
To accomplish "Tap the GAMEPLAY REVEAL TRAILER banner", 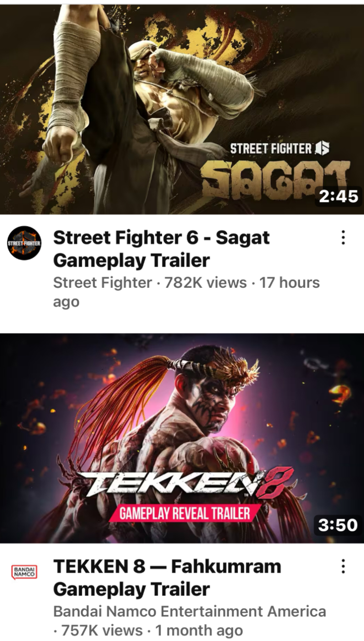I will tap(185, 513).
